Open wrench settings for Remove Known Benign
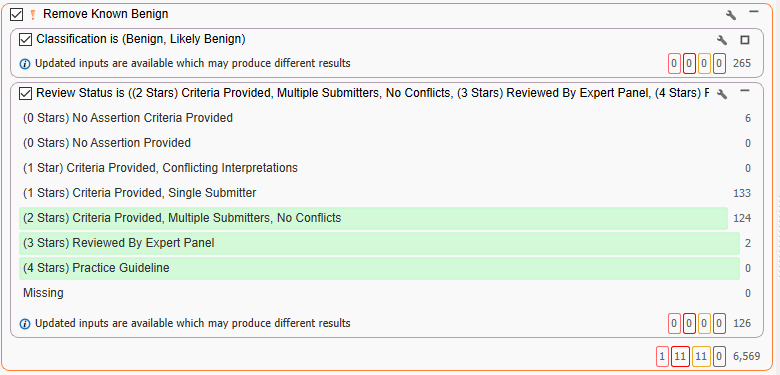The image size is (780, 375). (x=730, y=14)
